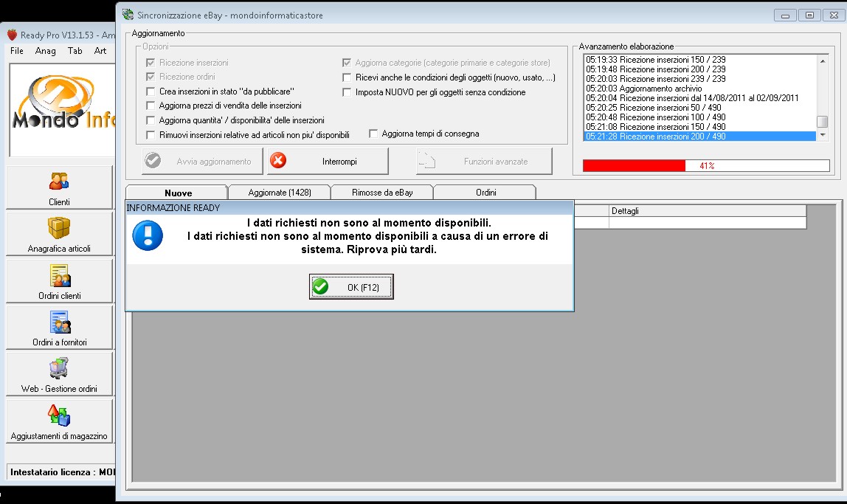Click log list scroll down arrow
Viewport: 847px width, 504px height.
click(x=822, y=135)
